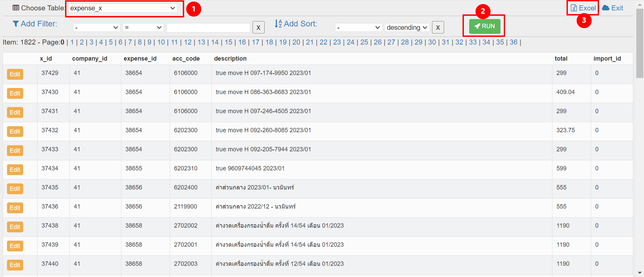The image size is (644, 277).
Task: Click the funnel icon beside Add Filter
Action: pos(16,24)
